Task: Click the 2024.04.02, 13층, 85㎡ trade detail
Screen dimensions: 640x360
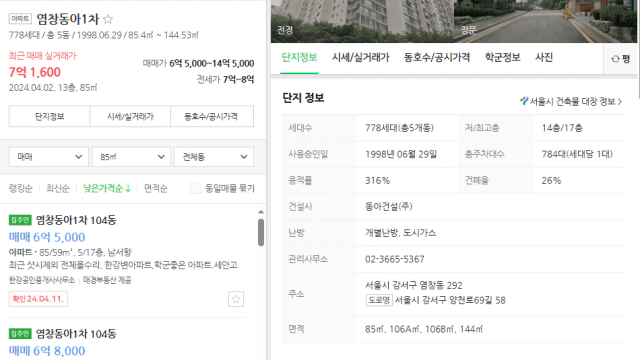Action: [53, 87]
